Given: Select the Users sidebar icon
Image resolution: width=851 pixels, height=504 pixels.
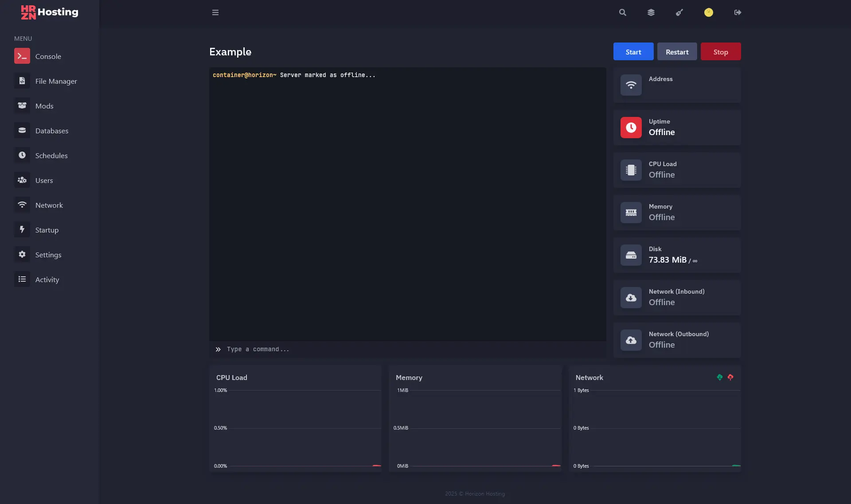Looking at the screenshot, I should 22,180.
